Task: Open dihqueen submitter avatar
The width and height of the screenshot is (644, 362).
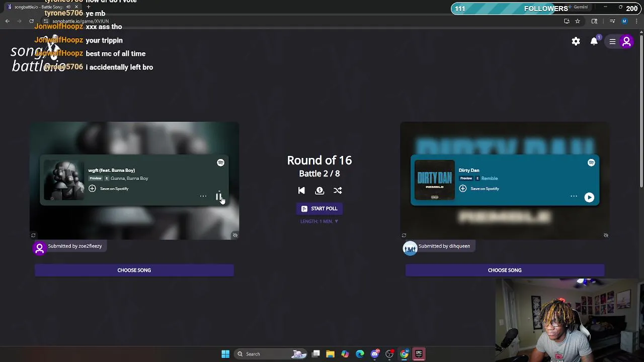Action: (410, 248)
